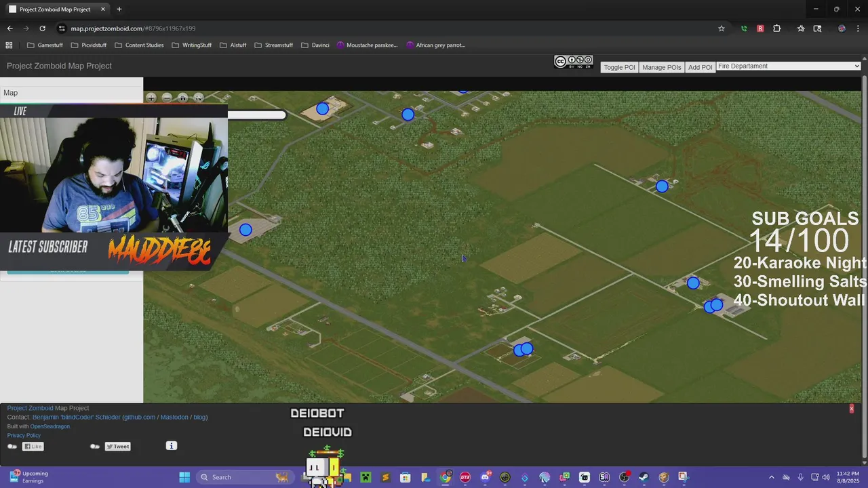Image resolution: width=868 pixels, height=488 pixels.
Task: Click the Tweet button
Action: (117, 446)
